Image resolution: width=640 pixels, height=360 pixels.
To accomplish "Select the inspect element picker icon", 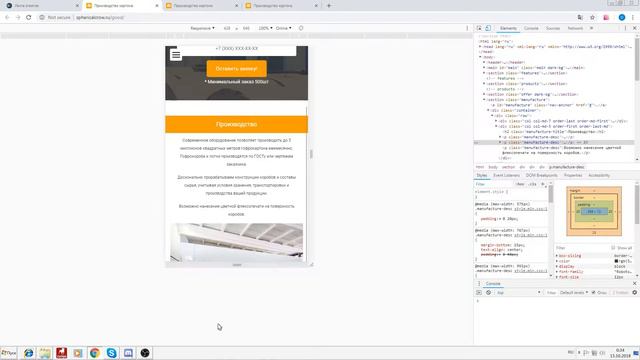I will click(479, 28).
